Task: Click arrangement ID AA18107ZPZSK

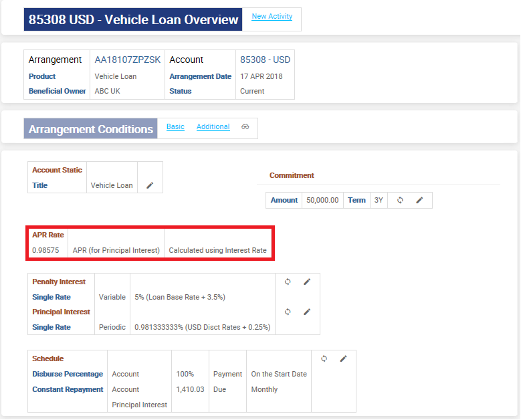Action: click(x=128, y=60)
